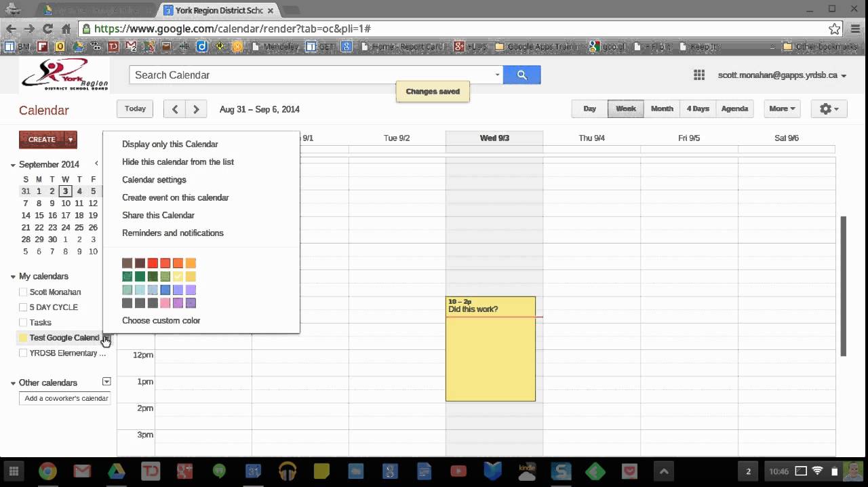Reload the page in browser
This screenshot has height=487, width=868.
point(47,28)
